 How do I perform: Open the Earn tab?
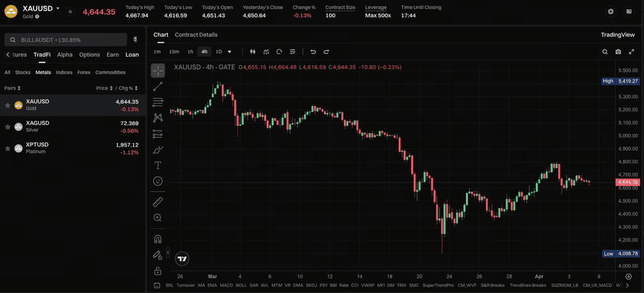point(113,55)
